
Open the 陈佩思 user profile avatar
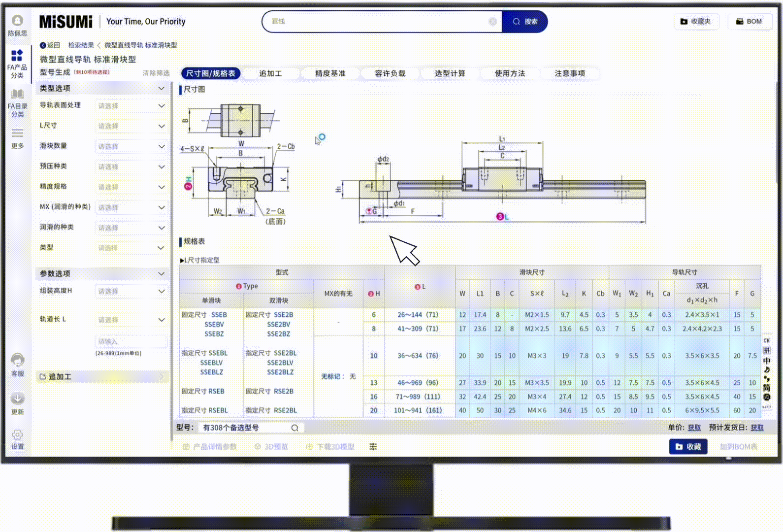[x=18, y=21]
